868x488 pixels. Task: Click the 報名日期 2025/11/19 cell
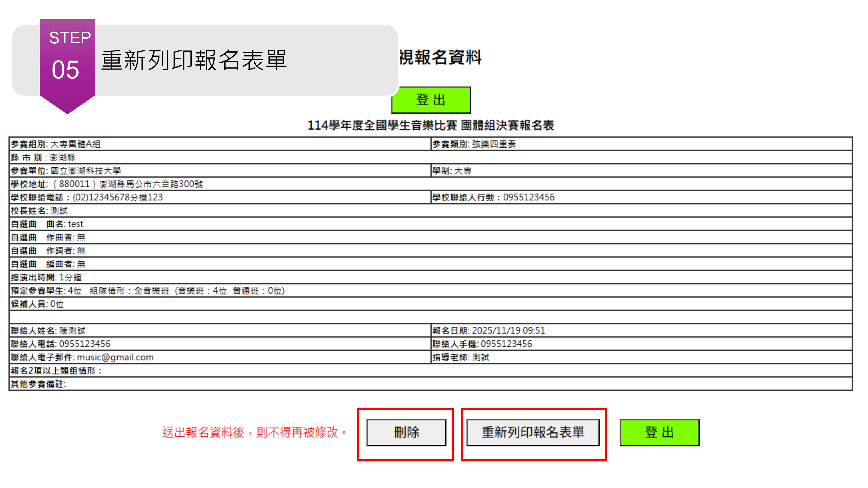click(x=489, y=330)
